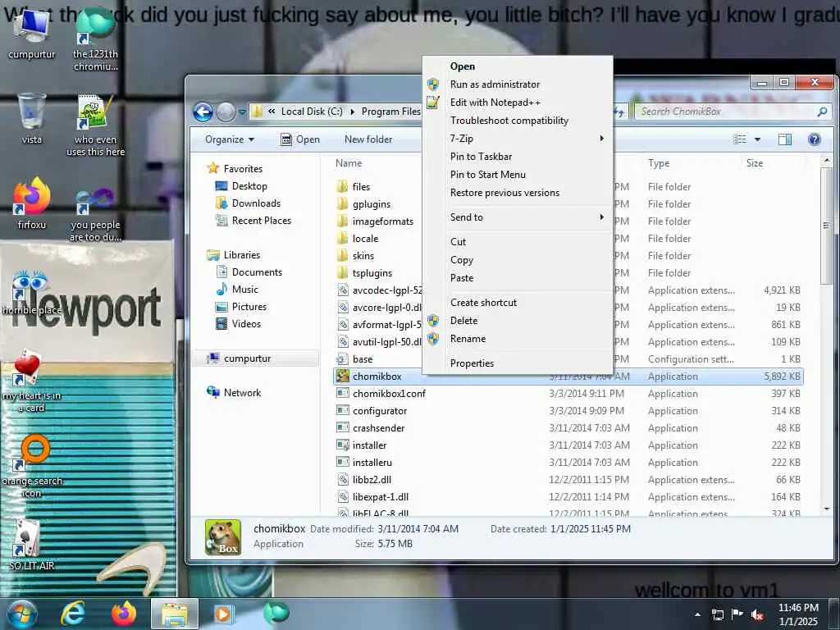Select 'you people are too du...' shortcut

(x=95, y=214)
